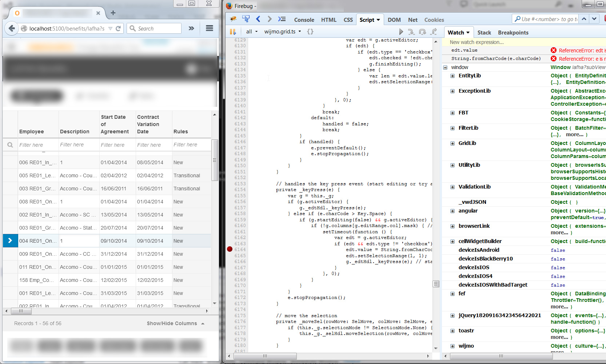This screenshot has height=364, width=606.
Task: Switch to the Console panel tab
Action: pos(304,20)
